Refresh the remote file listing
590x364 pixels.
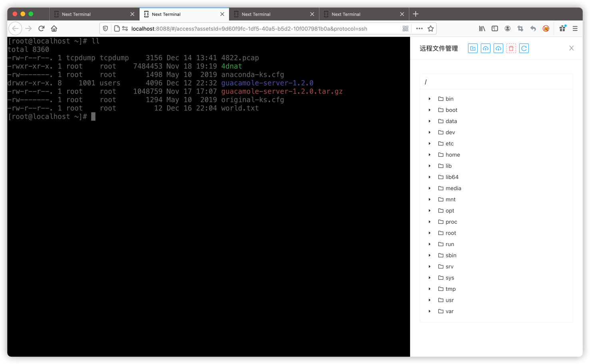(x=524, y=48)
